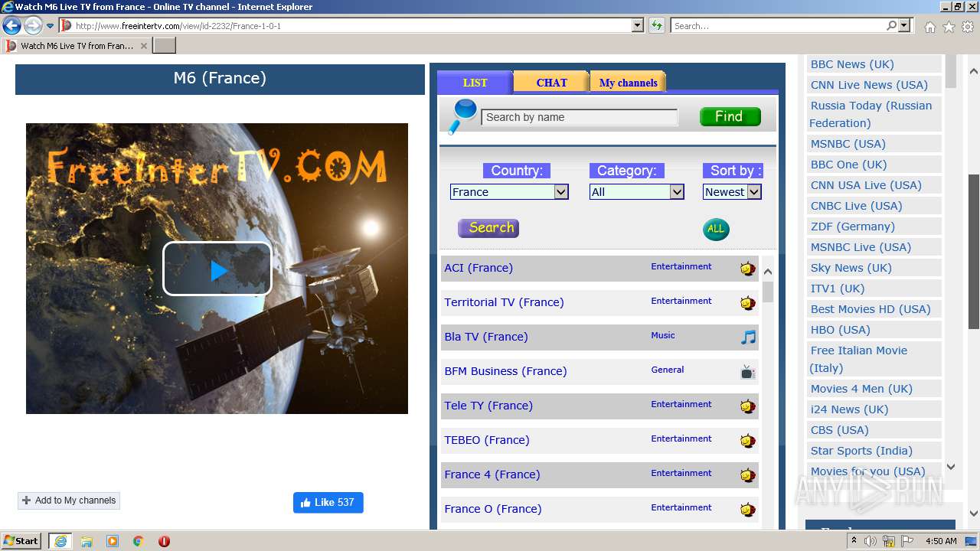Open Favorites star icon

click(x=949, y=27)
